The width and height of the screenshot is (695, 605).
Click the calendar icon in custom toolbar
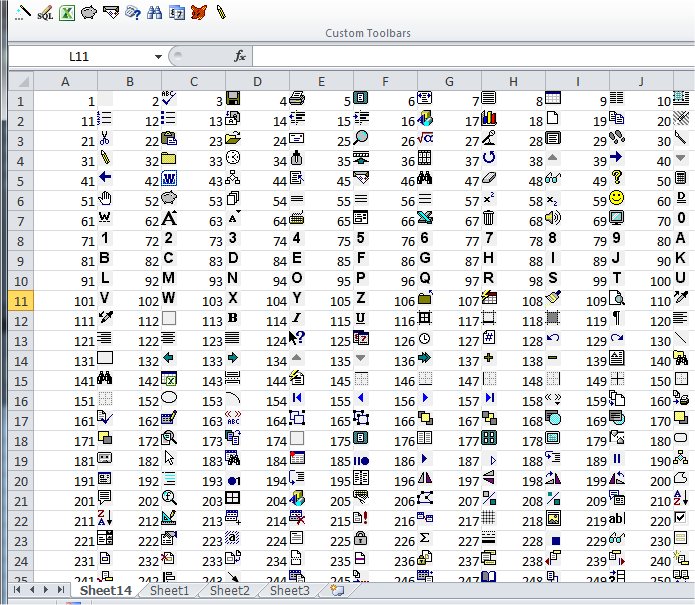pos(177,13)
